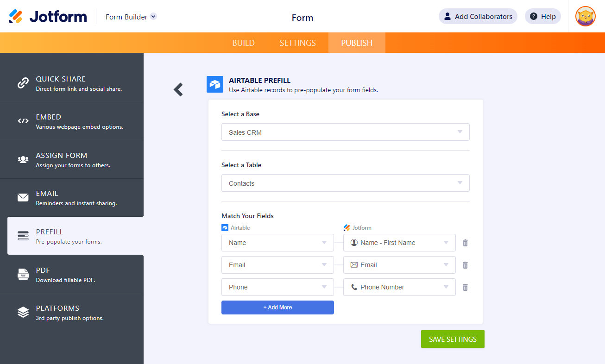The width and height of the screenshot is (605, 364).
Task: Open the Contacts table dropdown
Action: point(345,183)
